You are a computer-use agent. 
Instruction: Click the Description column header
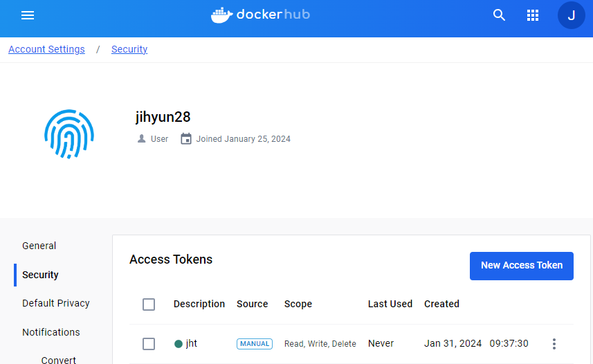(199, 304)
